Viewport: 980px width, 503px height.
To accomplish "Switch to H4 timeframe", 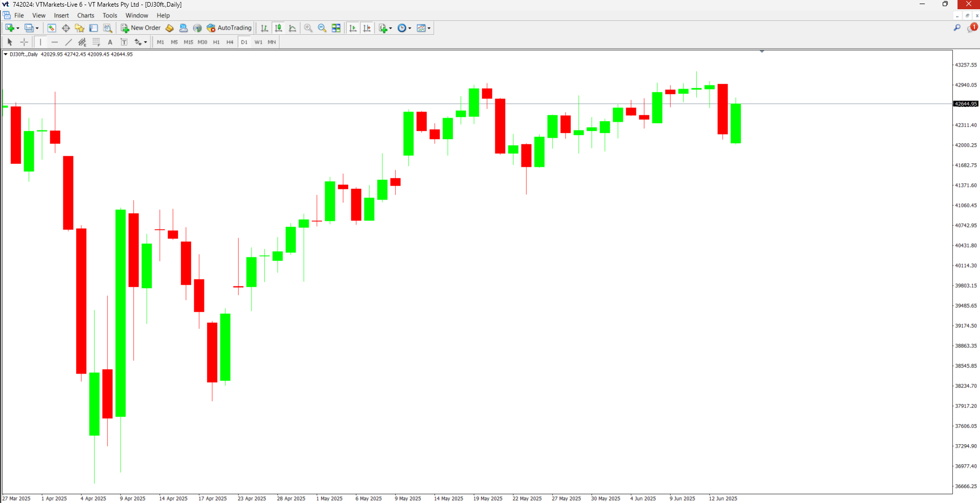I will tap(230, 42).
